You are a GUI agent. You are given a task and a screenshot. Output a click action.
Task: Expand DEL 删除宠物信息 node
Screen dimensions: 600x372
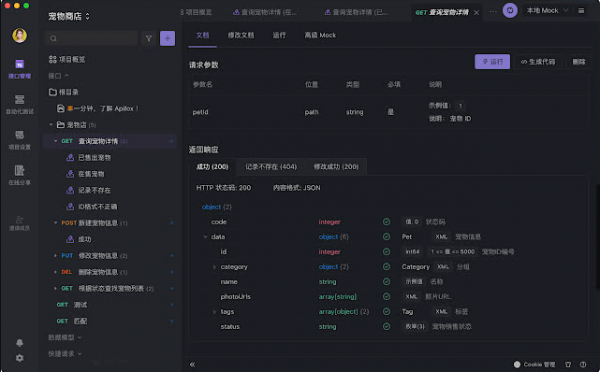[55, 272]
